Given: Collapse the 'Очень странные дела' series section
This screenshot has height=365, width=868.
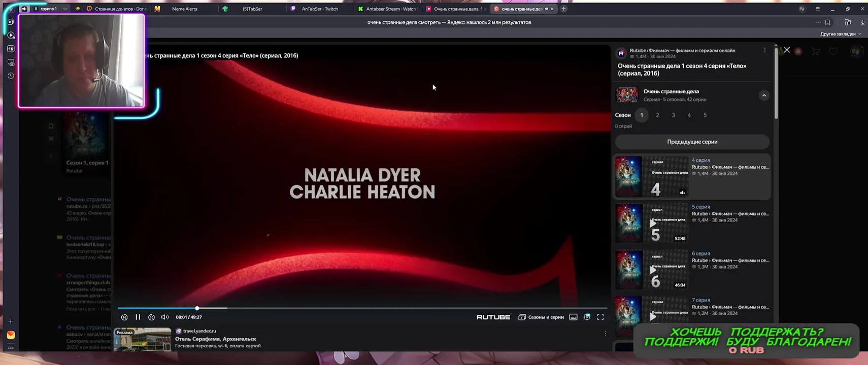Looking at the screenshot, I should (x=764, y=95).
